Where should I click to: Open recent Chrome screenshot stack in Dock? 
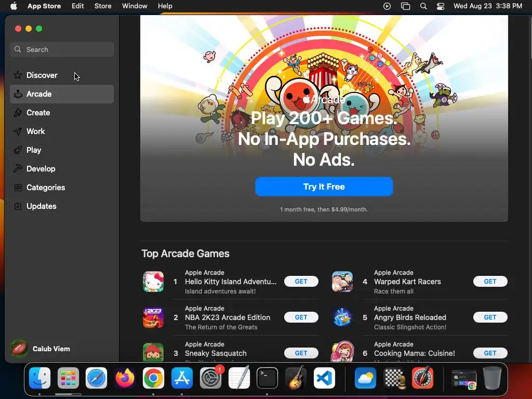click(464, 378)
